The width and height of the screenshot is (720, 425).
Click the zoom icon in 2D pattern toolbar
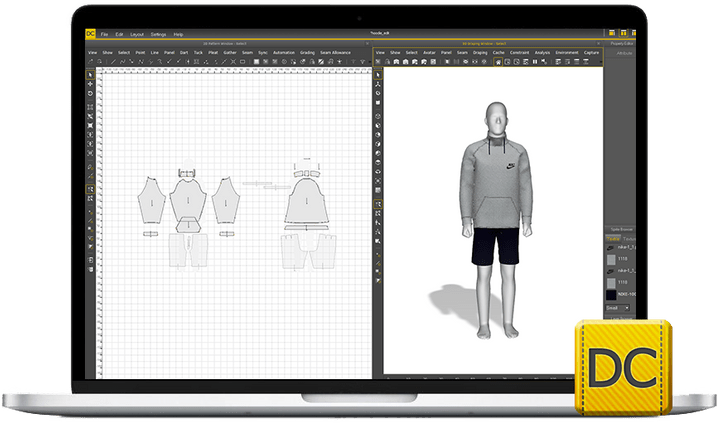click(x=92, y=62)
